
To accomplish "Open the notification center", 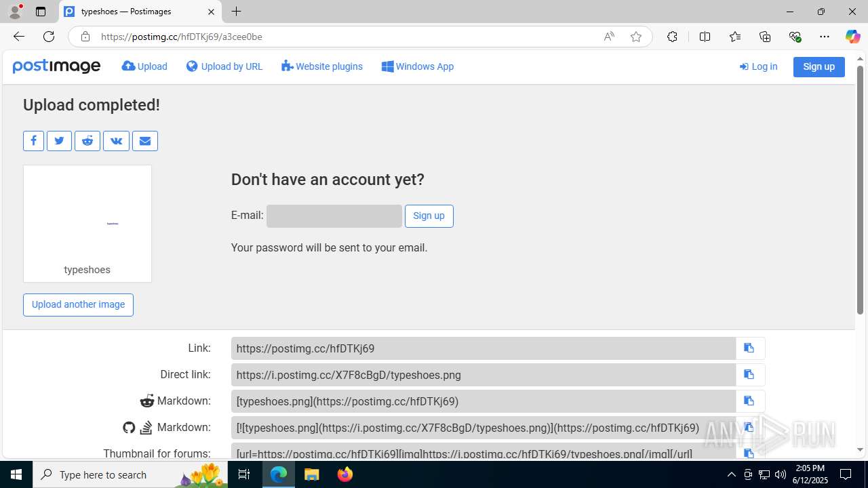I will [846, 474].
